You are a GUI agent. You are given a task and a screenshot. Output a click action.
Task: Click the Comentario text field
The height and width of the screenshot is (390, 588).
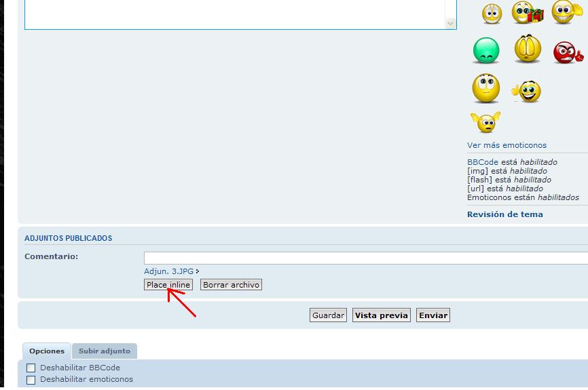click(x=365, y=258)
